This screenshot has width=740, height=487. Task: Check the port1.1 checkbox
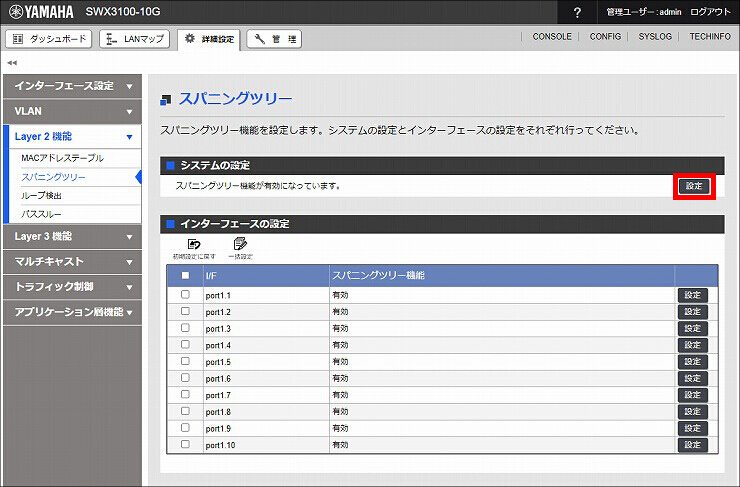185,294
